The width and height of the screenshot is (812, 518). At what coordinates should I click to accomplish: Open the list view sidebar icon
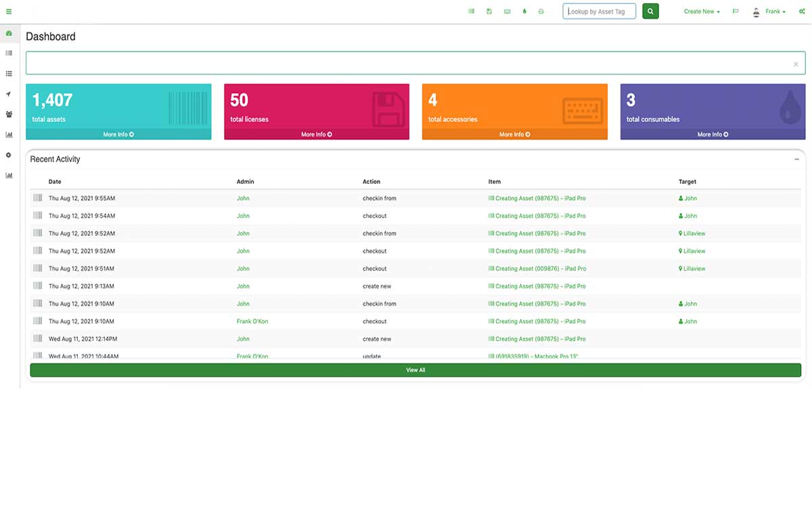click(9, 74)
